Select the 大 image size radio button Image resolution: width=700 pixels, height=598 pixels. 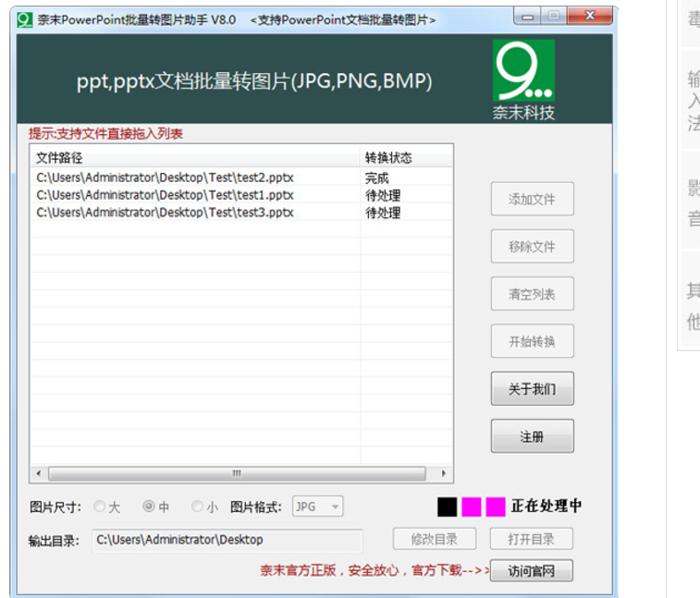100,506
